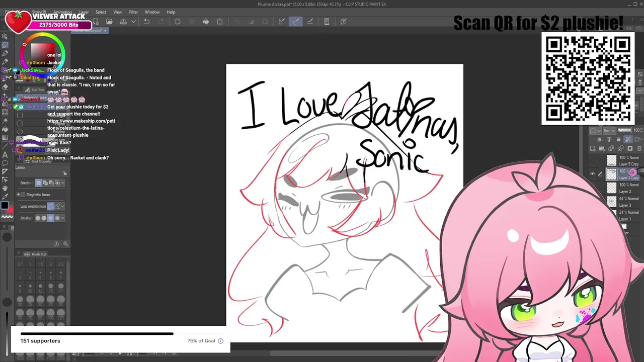This screenshot has width=644, height=362.
Task: Select the Hand move tool in toolbox
Action: [5, 188]
